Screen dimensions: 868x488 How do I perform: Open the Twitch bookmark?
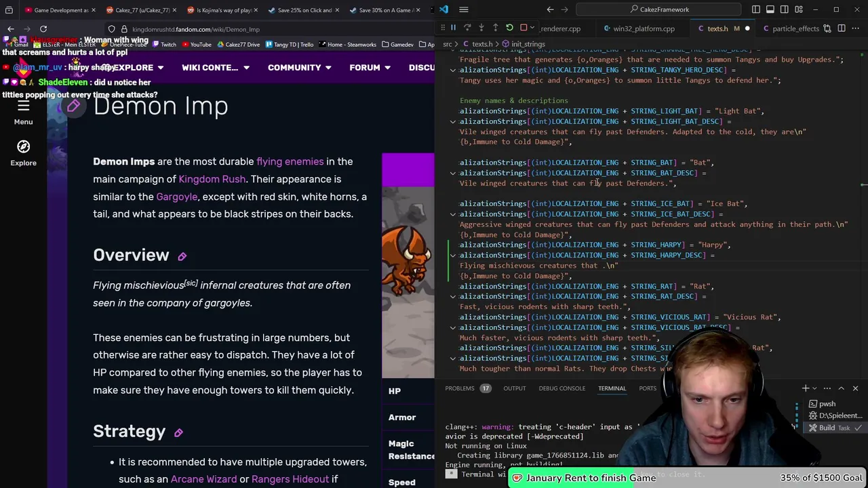tap(163, 45)
